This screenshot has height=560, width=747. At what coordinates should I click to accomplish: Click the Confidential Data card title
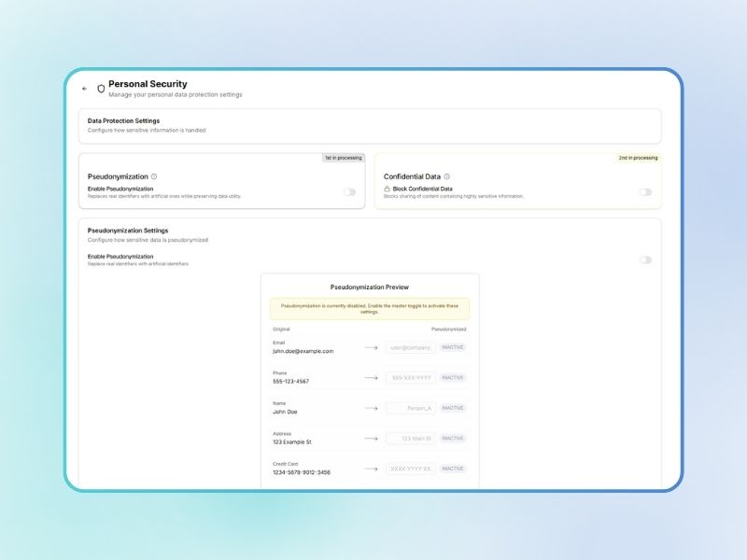click(412, 176)
